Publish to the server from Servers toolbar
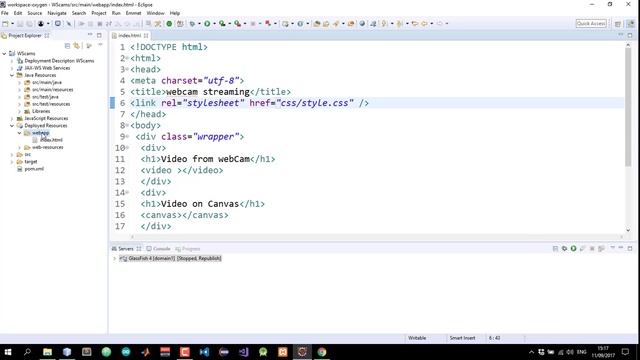The width and height of the screenshot is (640, 360). [x=601, y=248]
